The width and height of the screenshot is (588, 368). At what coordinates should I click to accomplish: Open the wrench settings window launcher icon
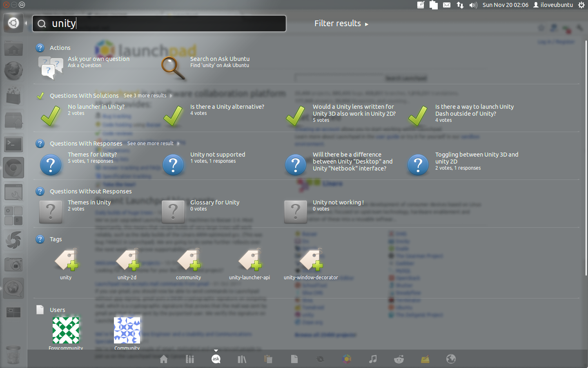pos(13,192)
